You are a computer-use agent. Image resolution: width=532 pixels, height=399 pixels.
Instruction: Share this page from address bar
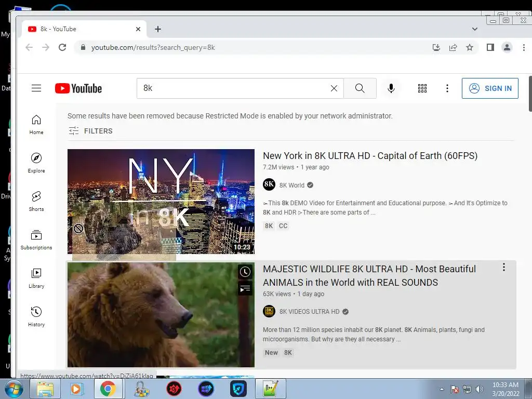coord(453,47)
